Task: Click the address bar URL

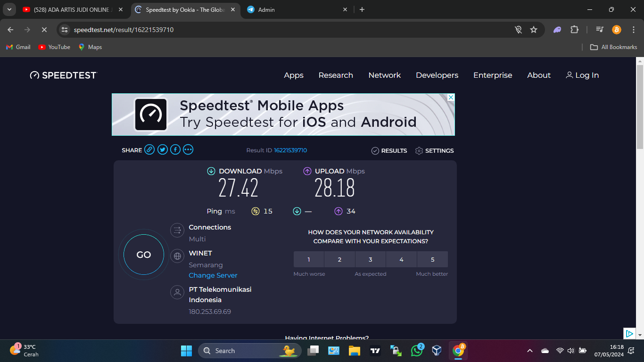Action: (x=124, y=30)
